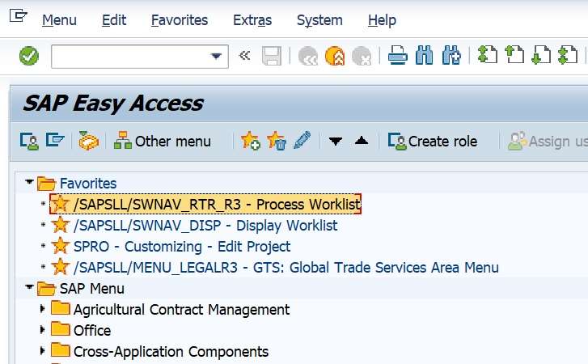Viewport: 588px width, 364px height.
Task: Click the star icon beside SPRO
Action: pyautogui.click(x=61, y=246)
